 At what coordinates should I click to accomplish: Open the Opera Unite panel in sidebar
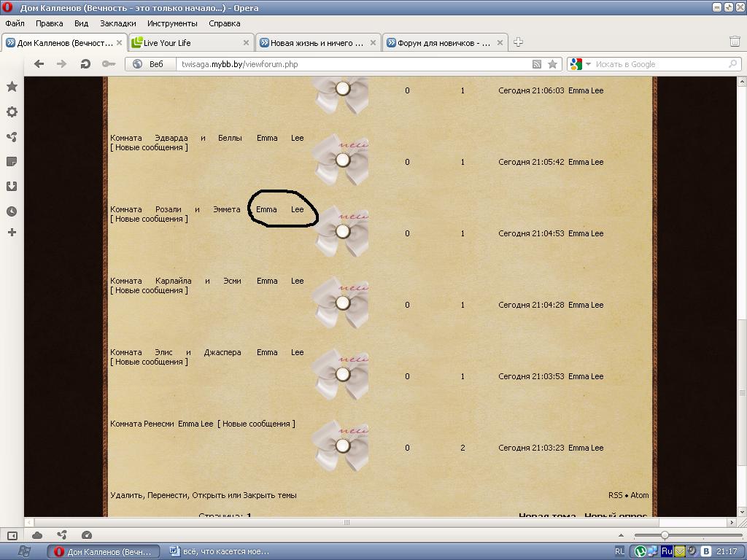12,137
